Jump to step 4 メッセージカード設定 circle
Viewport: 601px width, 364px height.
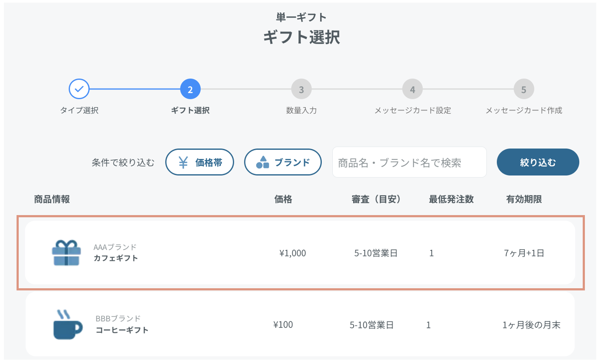(x=412, y=90)
